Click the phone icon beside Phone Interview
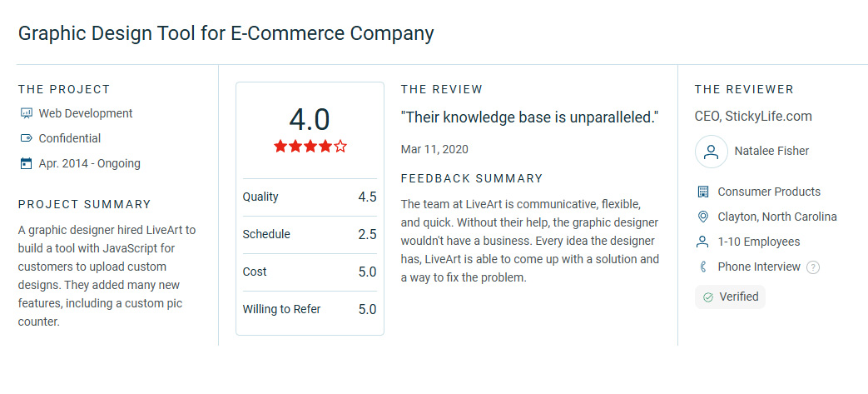868x394 pixels. [703, 267]
